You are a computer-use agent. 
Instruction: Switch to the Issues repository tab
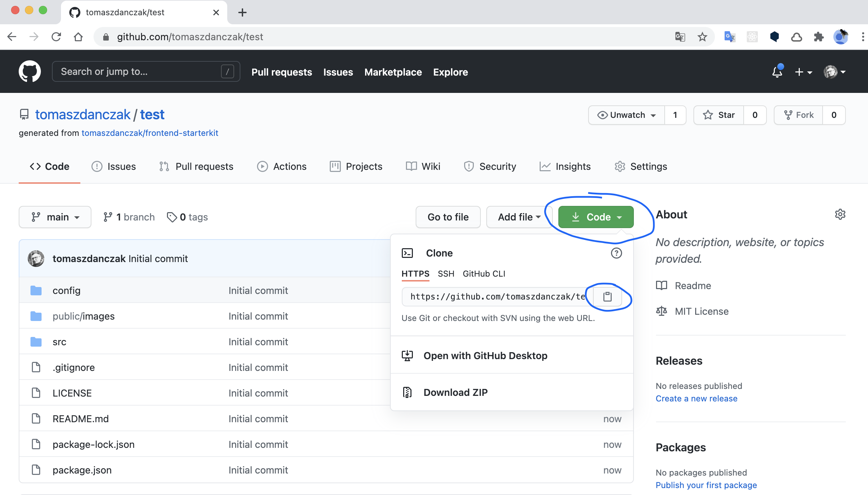tap(114, 166)
